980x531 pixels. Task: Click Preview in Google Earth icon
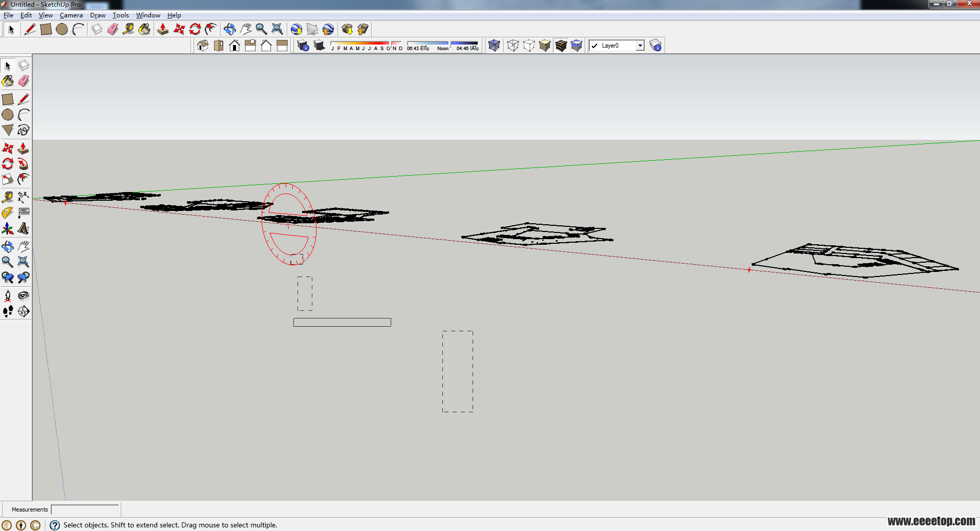(x=328, y=29)
